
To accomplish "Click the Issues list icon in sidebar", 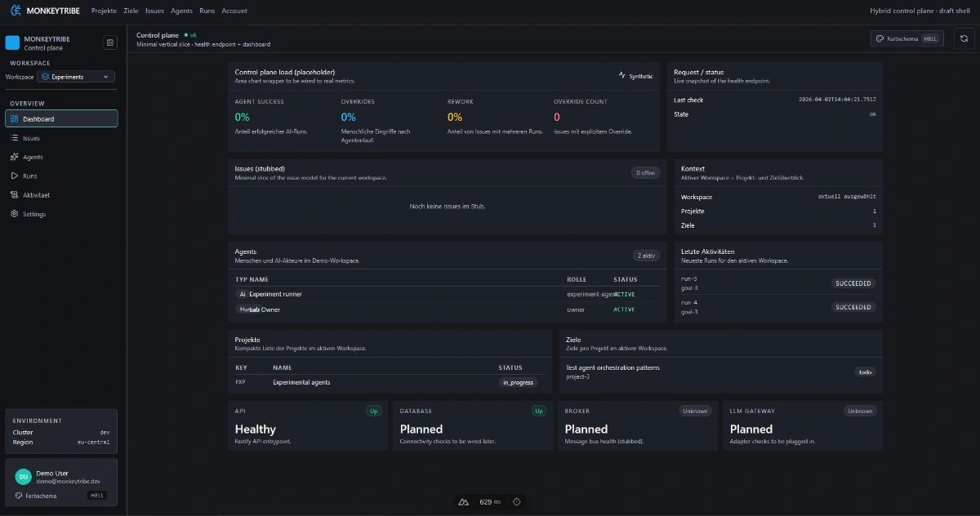I will click(15, 138).
